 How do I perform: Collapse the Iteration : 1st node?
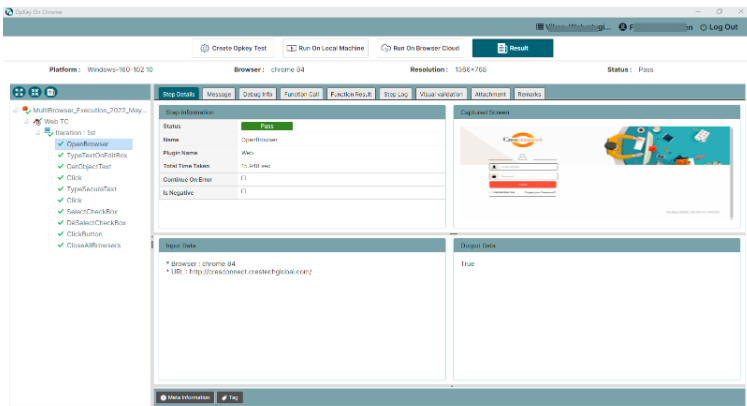pyautogui.click(x=38, y=132)
